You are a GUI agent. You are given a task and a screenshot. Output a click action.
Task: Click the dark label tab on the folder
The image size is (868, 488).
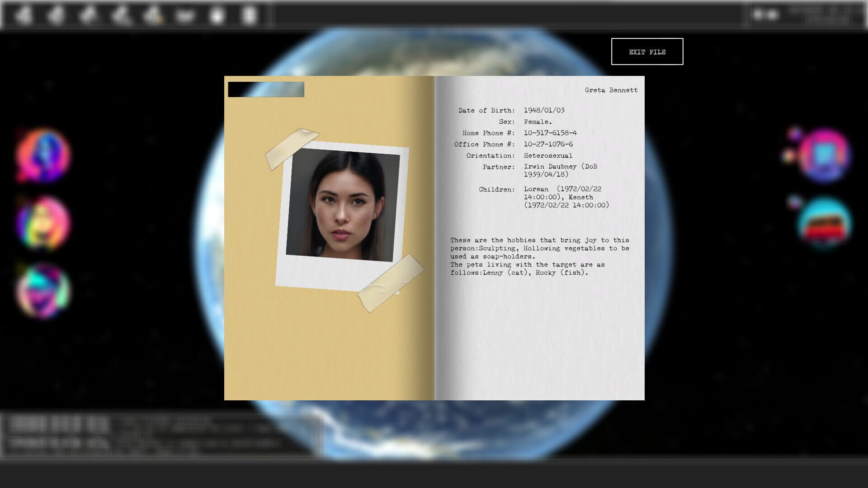(266, 89)
